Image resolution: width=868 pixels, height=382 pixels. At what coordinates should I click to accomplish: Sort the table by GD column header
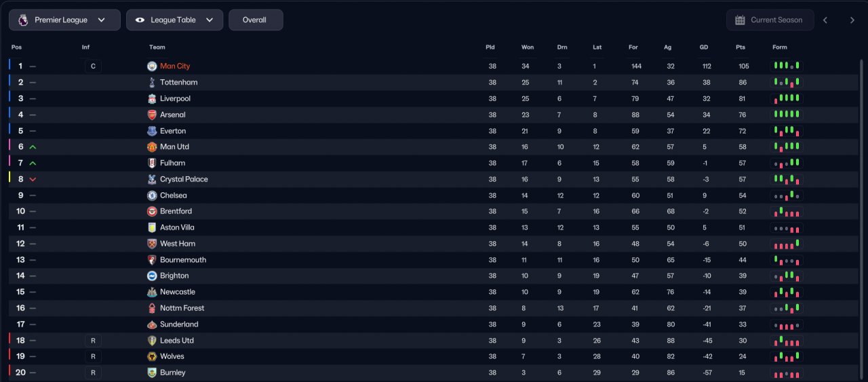coord(704,47)
